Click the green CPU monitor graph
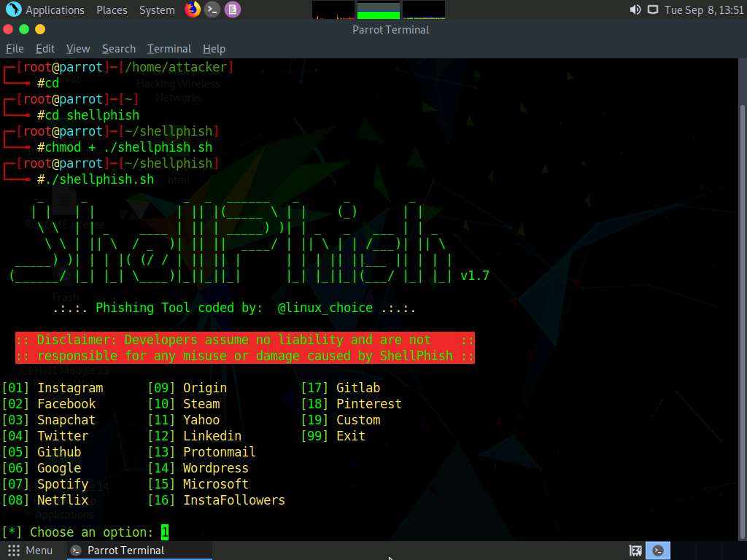Viewport: 747px width, 560px height. click(x=379, y=9)
